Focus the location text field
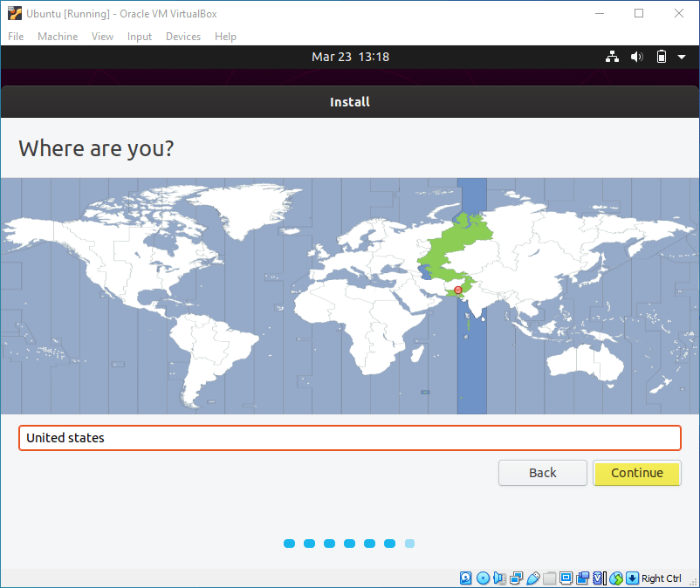 click(x=349, y=438)
